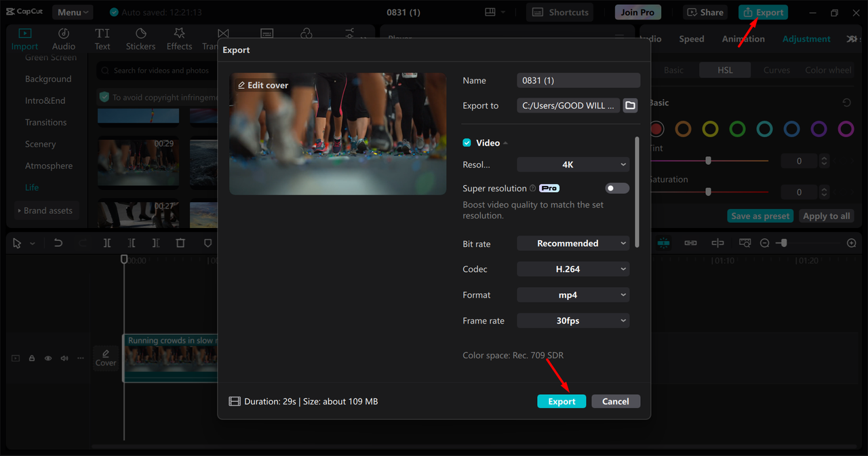
Task: Select the orange HSL color ring
Action: tap(683, 129)
